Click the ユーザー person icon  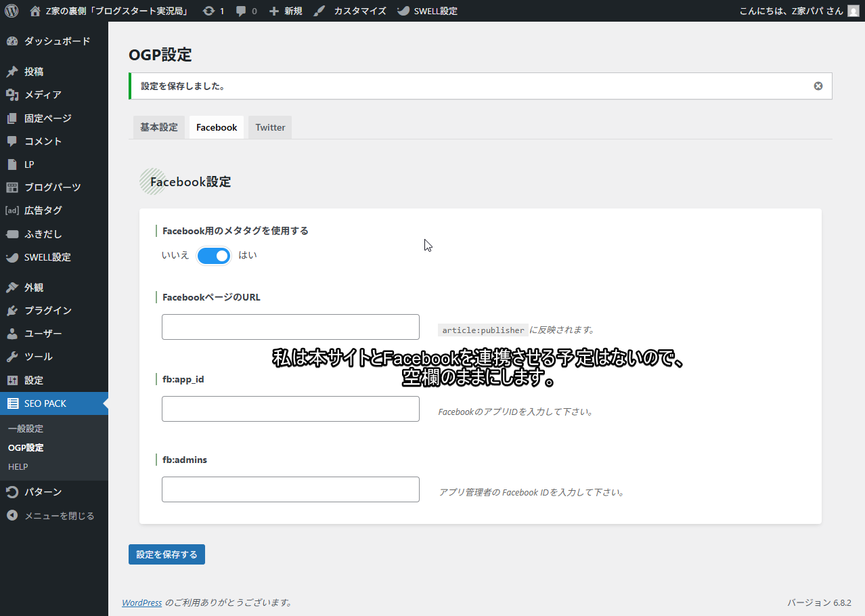(12, 334)
